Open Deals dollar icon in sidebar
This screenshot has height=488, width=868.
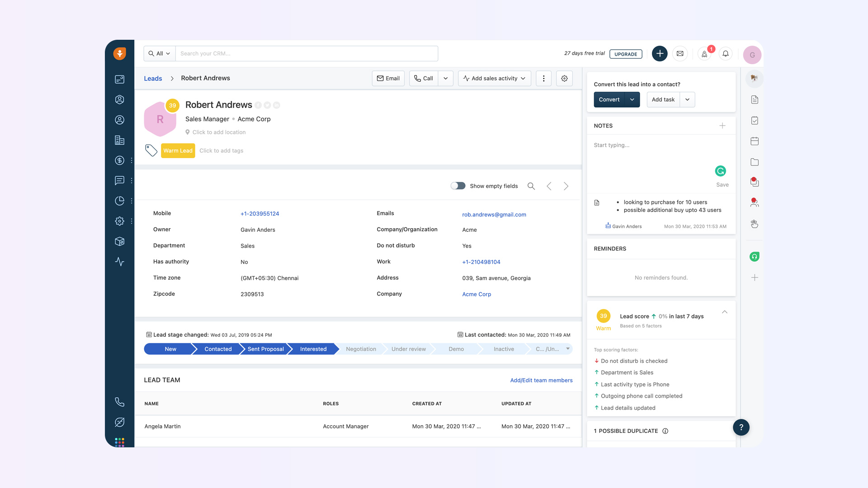click(119, 160)
